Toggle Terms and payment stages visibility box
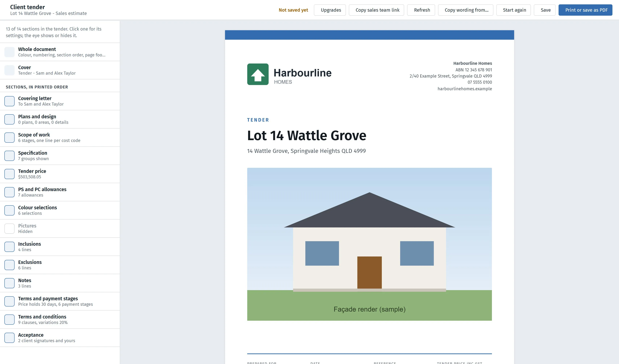 (x=9, y=301)
